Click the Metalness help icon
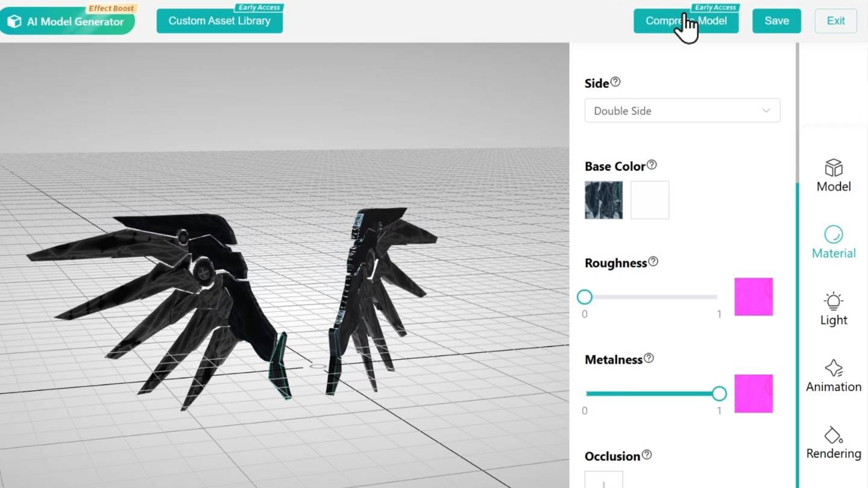Screen dimensions: 868x488 point(649,358)
